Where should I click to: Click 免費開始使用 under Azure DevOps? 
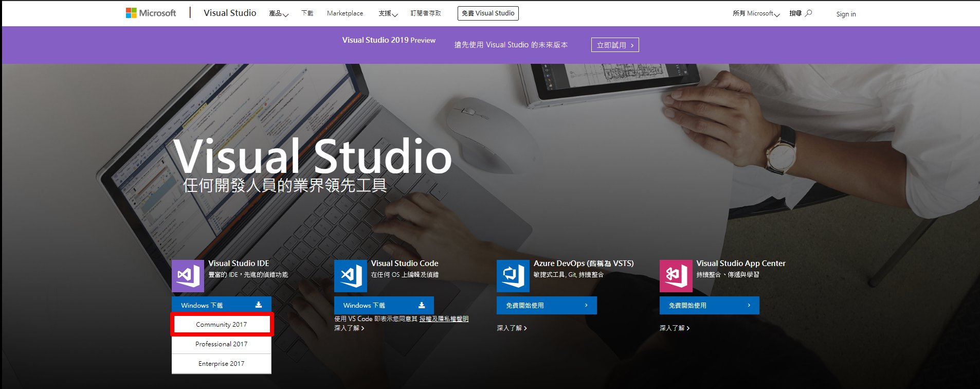click(x=546, y=305)
